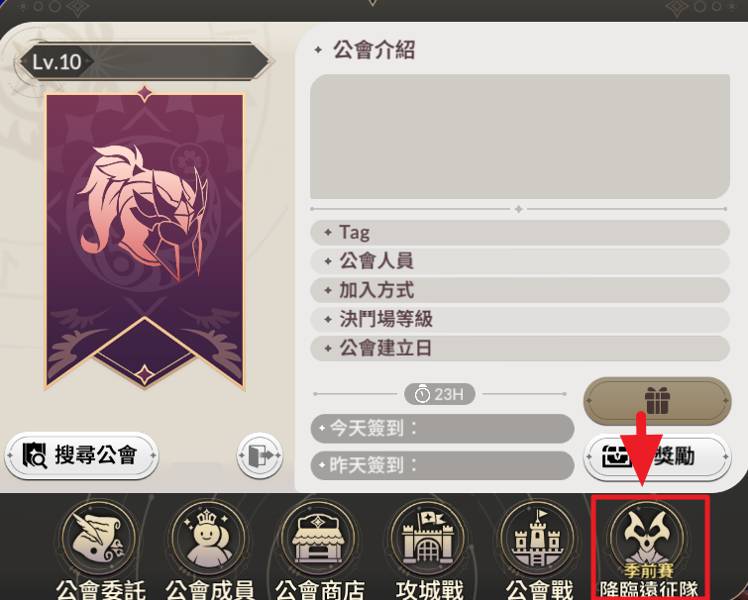Click the 昨天簽到 yesterday check-in bar
Image resolution: width=748 pixels, height=600 pixels.
coord(442,465)
